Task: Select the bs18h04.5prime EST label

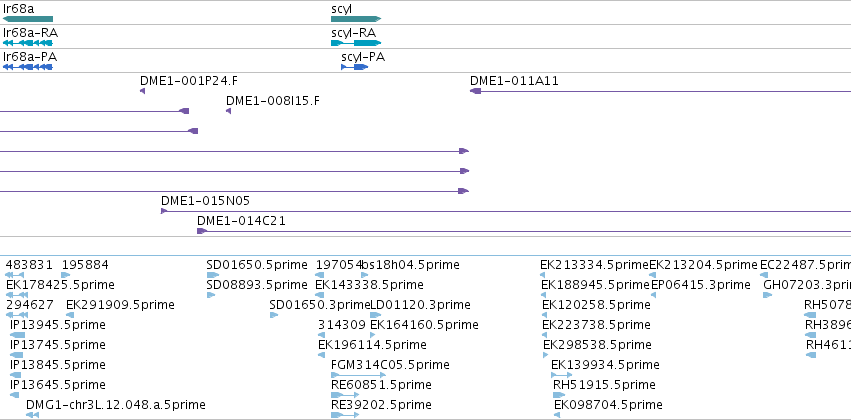Action: pos(410,265)
